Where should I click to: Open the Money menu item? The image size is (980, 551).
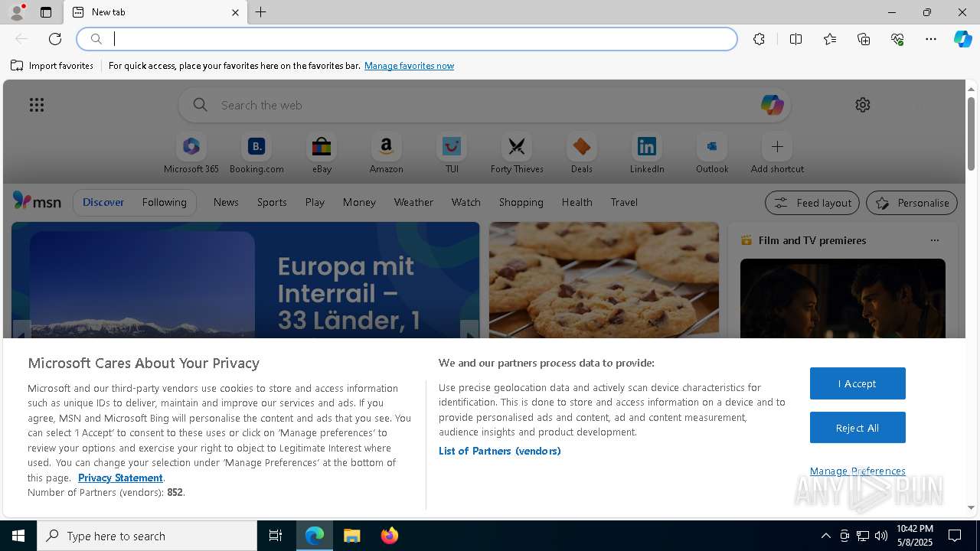pyautogui.click(x=359, y=202)
